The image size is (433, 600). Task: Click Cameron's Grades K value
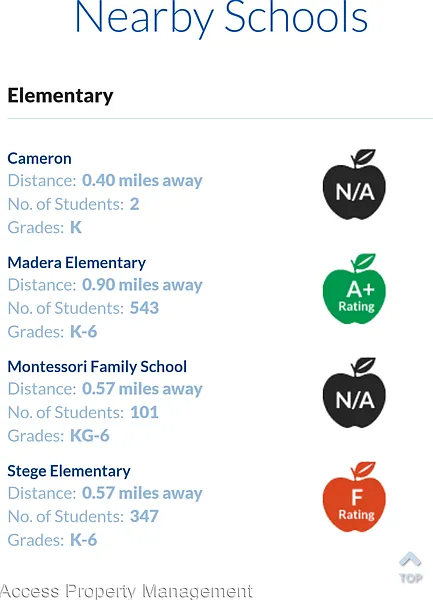click(76, 227)
